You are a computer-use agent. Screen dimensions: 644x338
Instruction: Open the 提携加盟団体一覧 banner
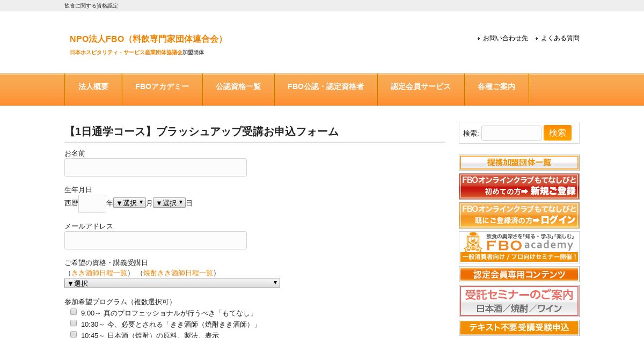pos(519,163)
